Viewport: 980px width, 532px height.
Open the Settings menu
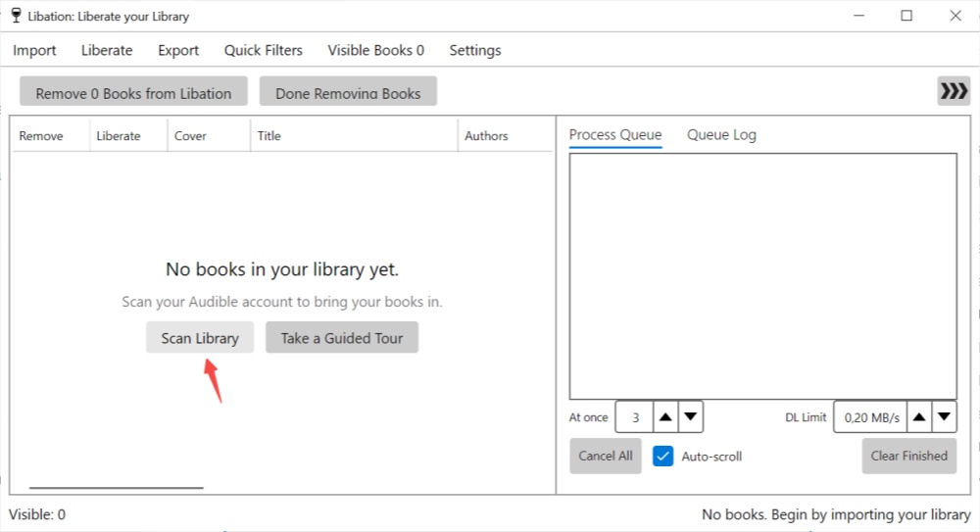(475, 50)
